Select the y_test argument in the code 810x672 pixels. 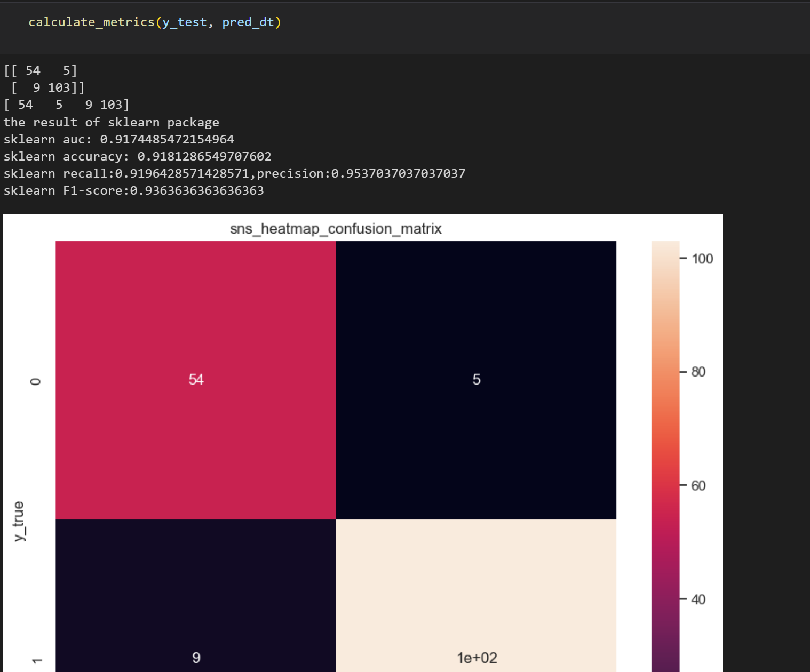coord(184,22)
